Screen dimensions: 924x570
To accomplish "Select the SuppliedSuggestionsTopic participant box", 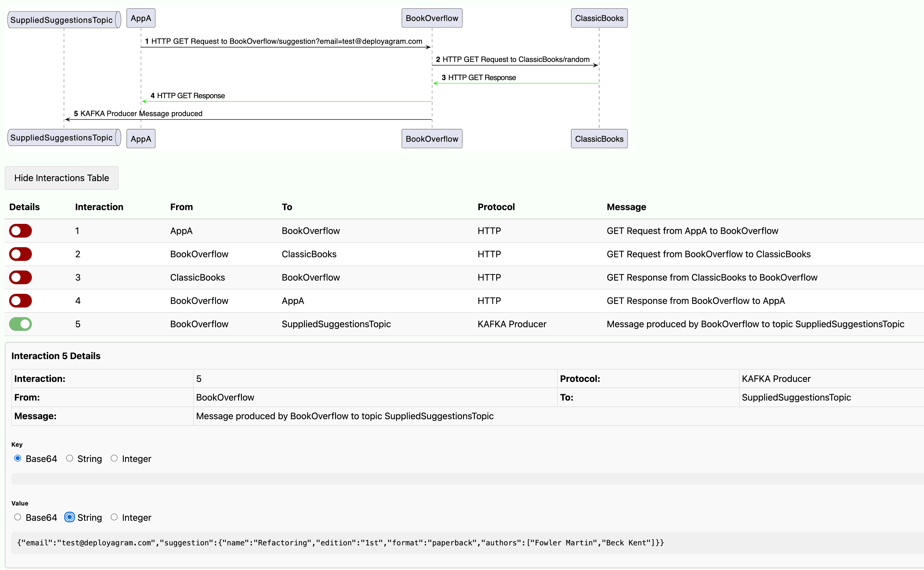I will tap(63, 20).
